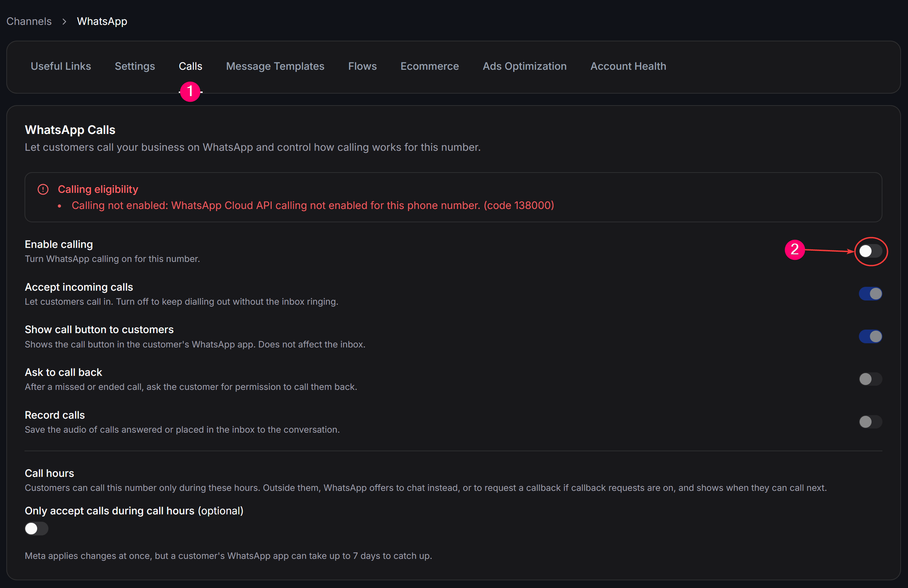Click the 'Let customers call in' description
Screen dimensions: 908x588
[x=182, y=302]
